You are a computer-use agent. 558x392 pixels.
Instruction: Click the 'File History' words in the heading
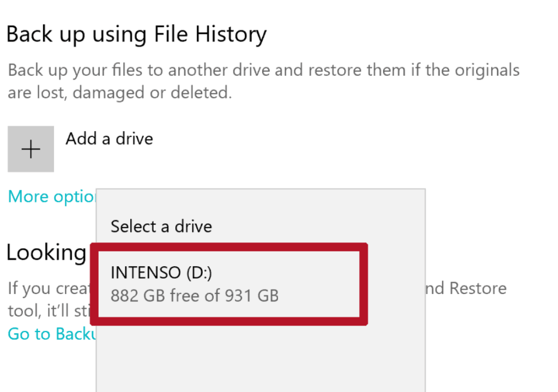(218, 35)
